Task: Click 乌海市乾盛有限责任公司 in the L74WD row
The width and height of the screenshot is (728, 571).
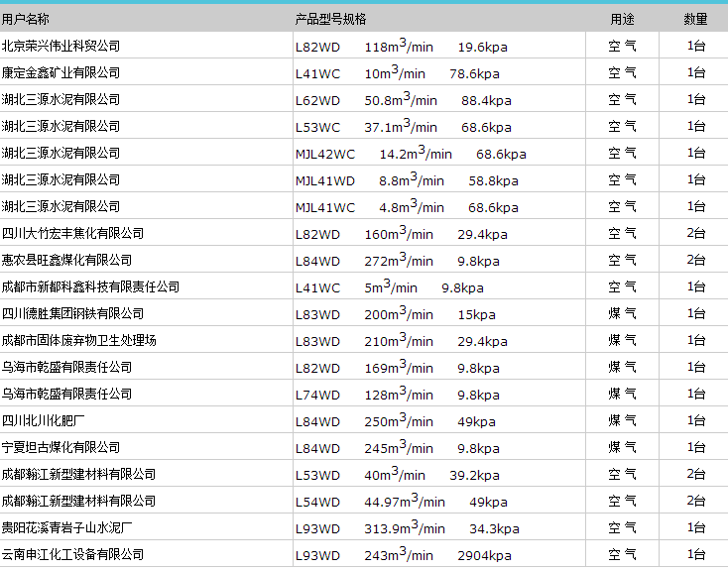Action: click(66, 395)
